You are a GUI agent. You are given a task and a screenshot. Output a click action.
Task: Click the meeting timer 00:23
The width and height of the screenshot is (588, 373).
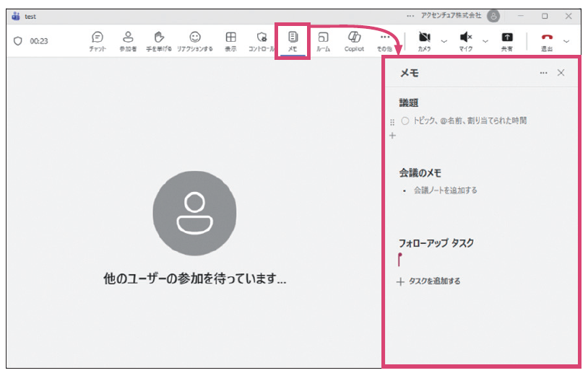(39, 41)
